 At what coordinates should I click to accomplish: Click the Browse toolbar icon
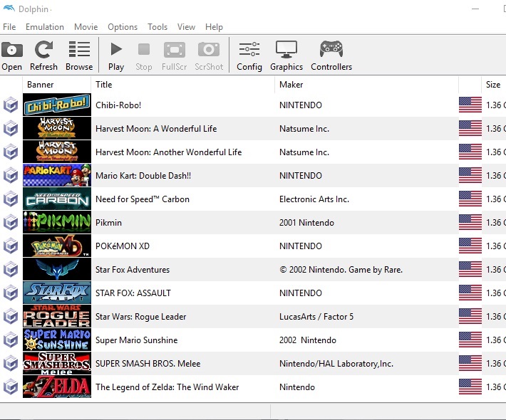coord(79,56)
